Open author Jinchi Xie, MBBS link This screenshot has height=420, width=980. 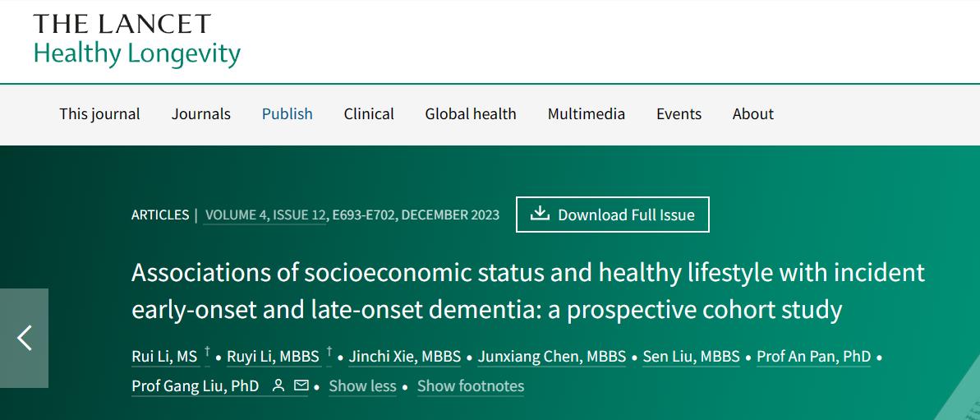pyautogui.click(x=405, y=356)
